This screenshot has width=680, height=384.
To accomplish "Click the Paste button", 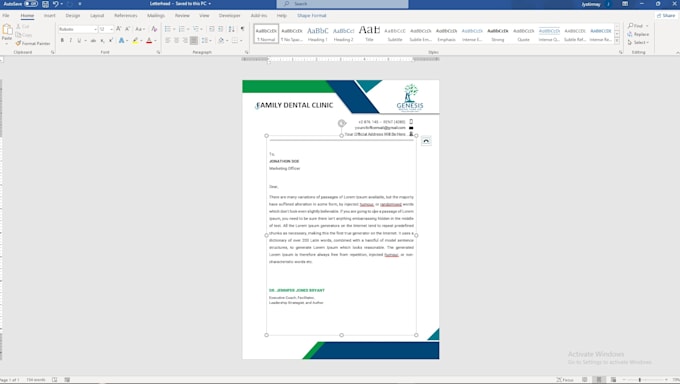I will point(7,33).
